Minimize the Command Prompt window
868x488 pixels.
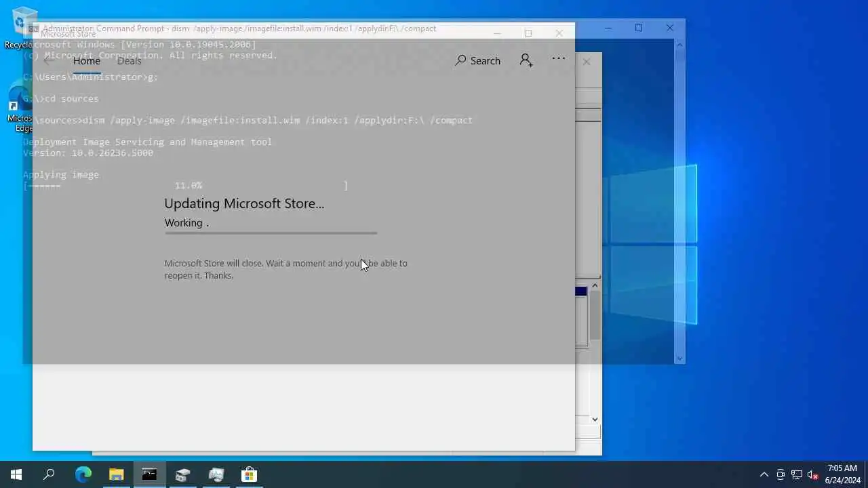click(608, 28)
